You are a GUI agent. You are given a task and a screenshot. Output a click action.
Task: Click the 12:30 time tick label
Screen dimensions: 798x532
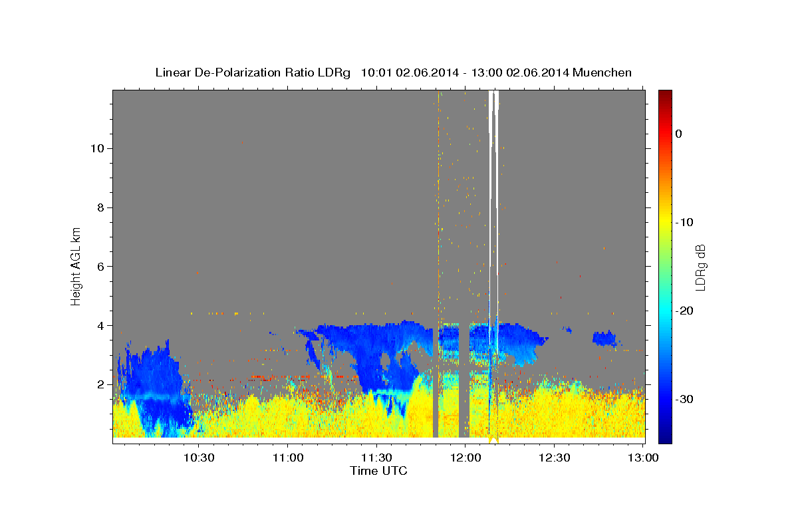click(x=554, y=458)
